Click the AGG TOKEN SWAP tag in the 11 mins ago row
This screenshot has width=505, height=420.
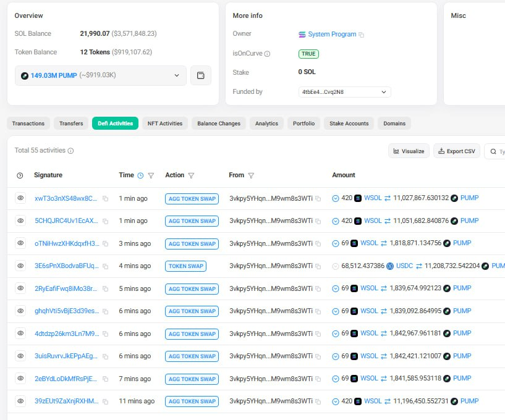click(192, 401)
